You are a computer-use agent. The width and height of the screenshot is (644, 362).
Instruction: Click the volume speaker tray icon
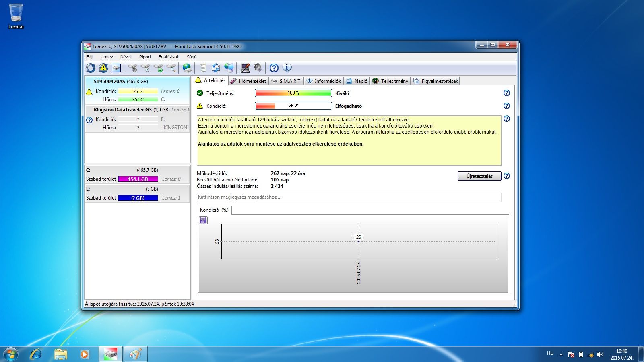tap(600, 354)
